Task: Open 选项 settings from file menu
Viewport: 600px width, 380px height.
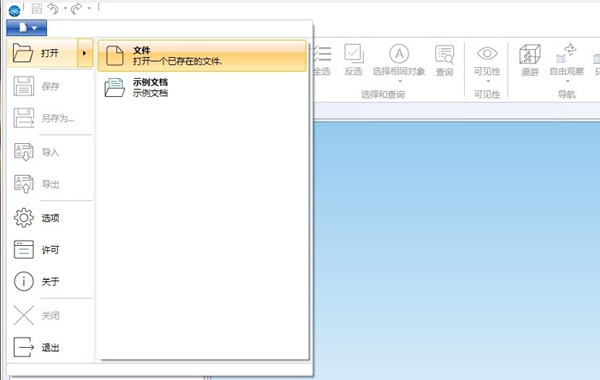Action: 50,218
